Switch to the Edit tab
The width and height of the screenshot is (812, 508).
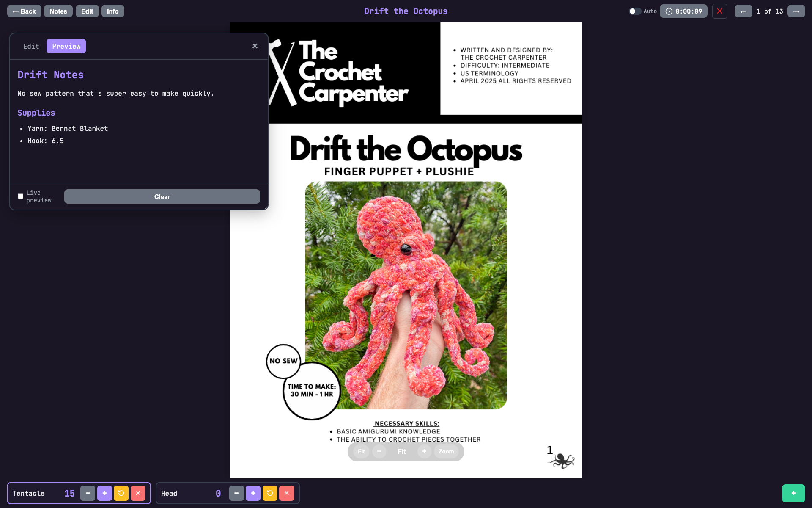[x=31, y=46]
